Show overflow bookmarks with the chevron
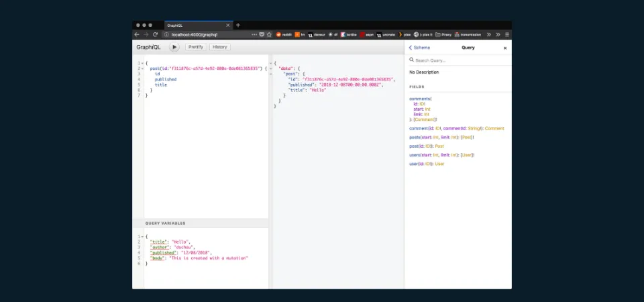Image resolution: width=644 pixels, height=302 pixels. click(x=488, y=34)
